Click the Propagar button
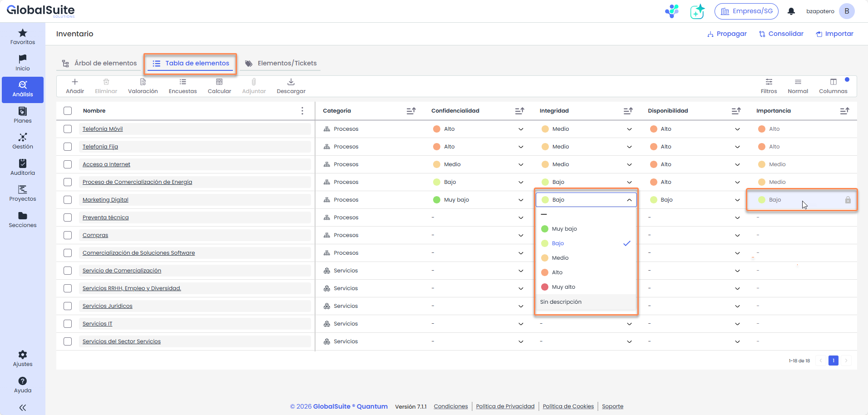Image resolution: width=868 pixels, height=415 pixels. click(x=727, y=34)
